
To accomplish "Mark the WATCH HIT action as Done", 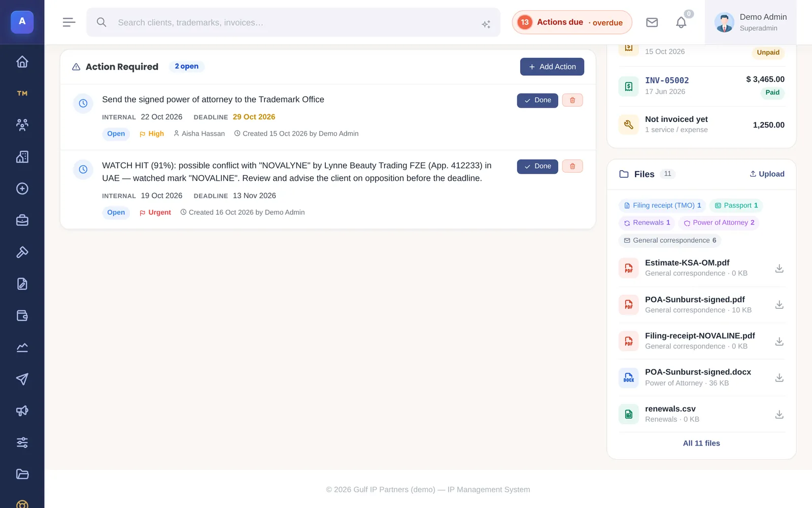I will [537, 167].
